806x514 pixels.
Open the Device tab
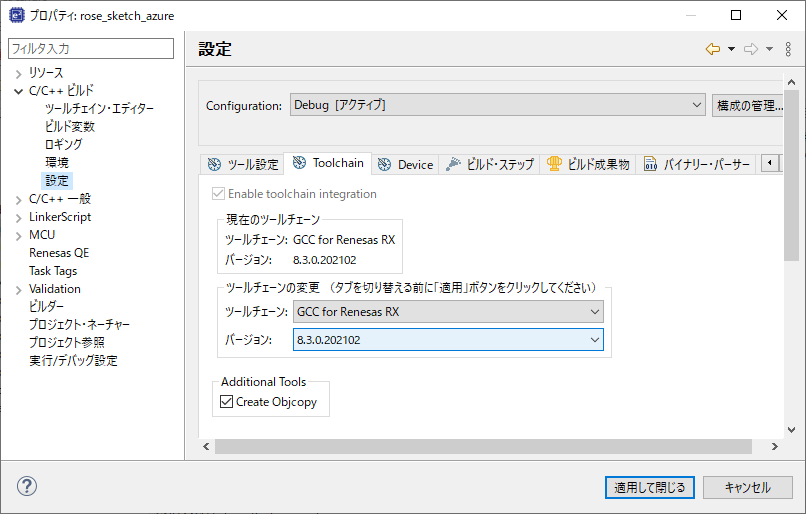click(x=405, y=164)
